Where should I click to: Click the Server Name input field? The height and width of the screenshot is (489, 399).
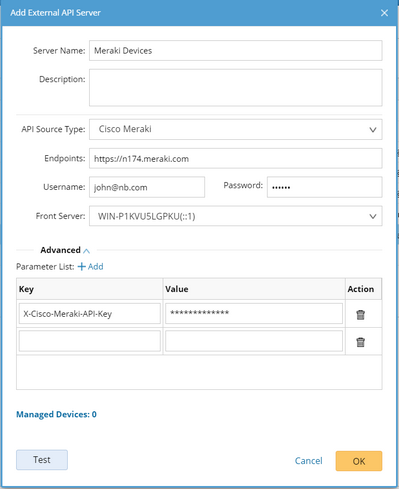click(236, 51)
